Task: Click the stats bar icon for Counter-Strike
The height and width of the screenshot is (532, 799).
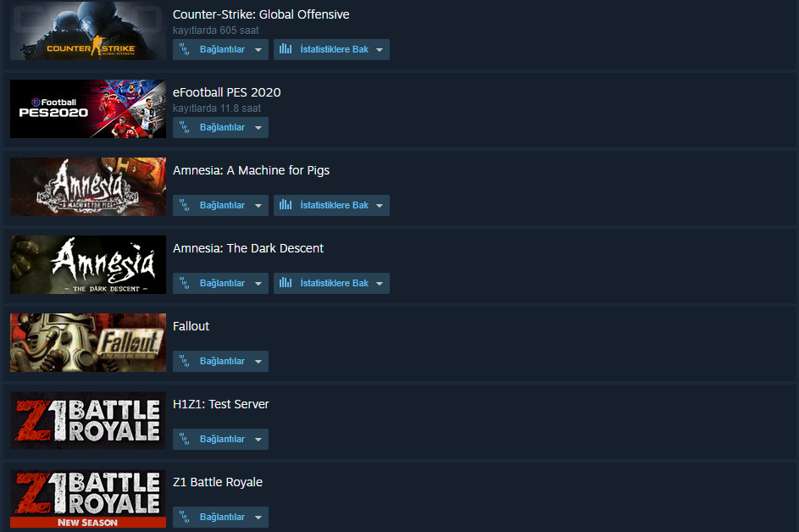Action: (x=286, y=49)
